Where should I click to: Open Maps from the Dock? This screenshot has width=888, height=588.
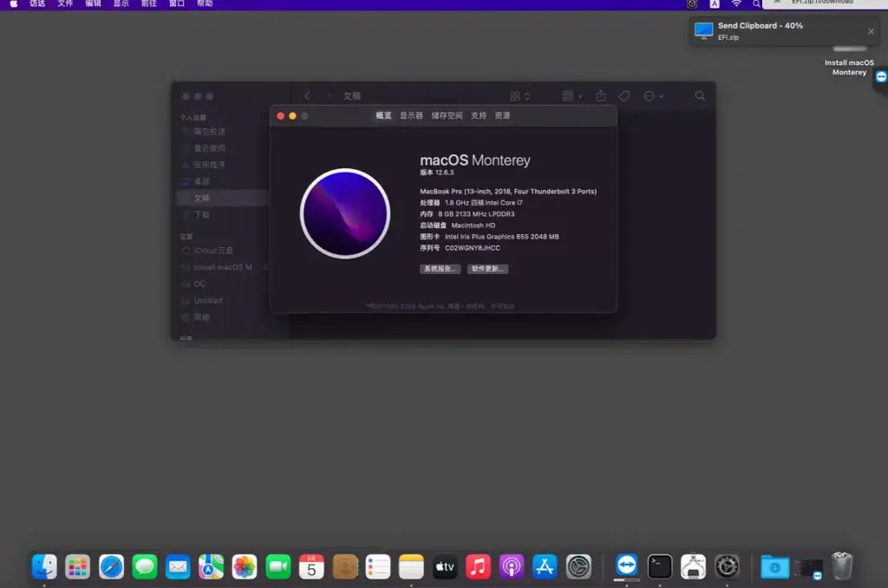[211, 566]
